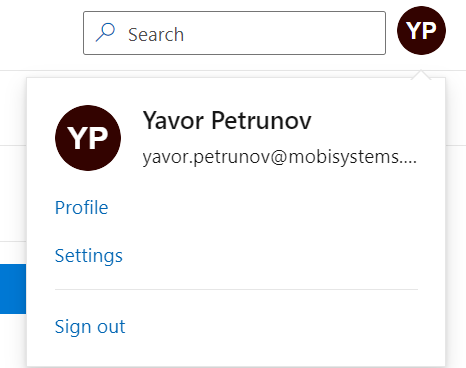Click the Yavor Petrunov display name
Screen dimensions: 466x368
point(227,120)
